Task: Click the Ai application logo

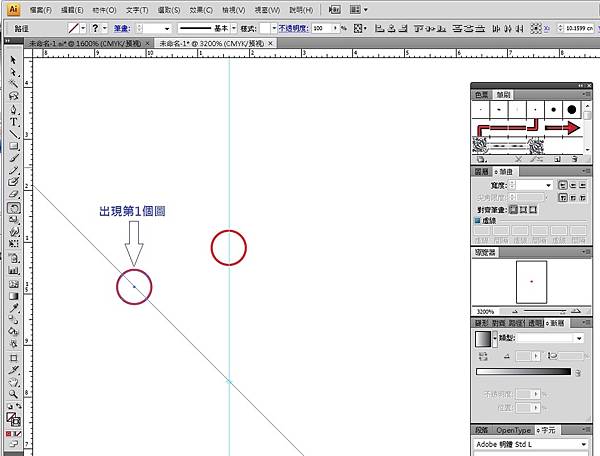Action: point(13,10)
